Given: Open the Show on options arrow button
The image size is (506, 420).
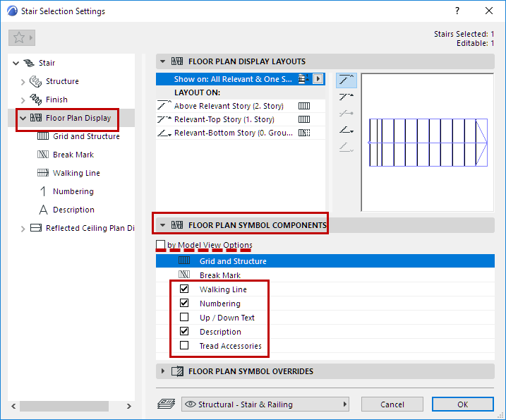Looking at the screenshot, I should pyautogui.click(x=318, y=79).
